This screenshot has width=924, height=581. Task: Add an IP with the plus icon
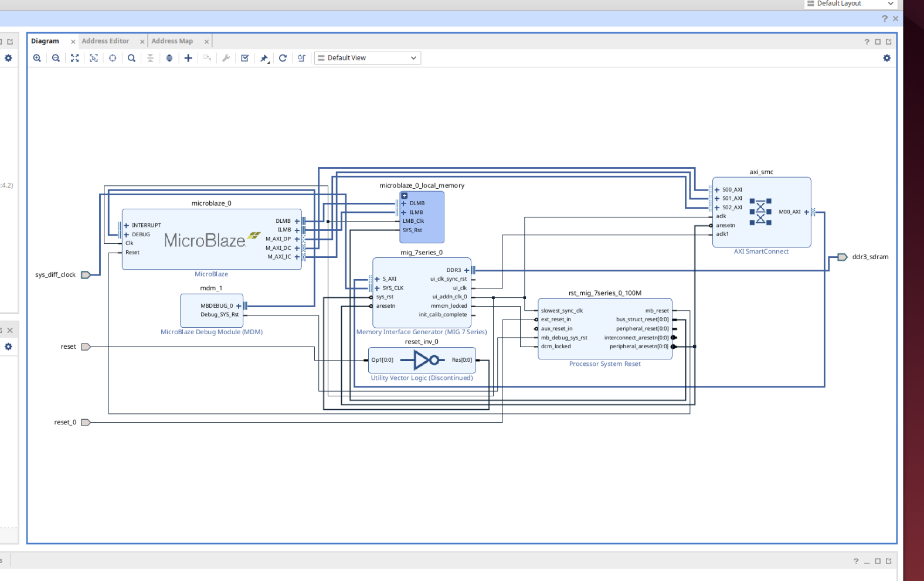(x=188, y=58)
